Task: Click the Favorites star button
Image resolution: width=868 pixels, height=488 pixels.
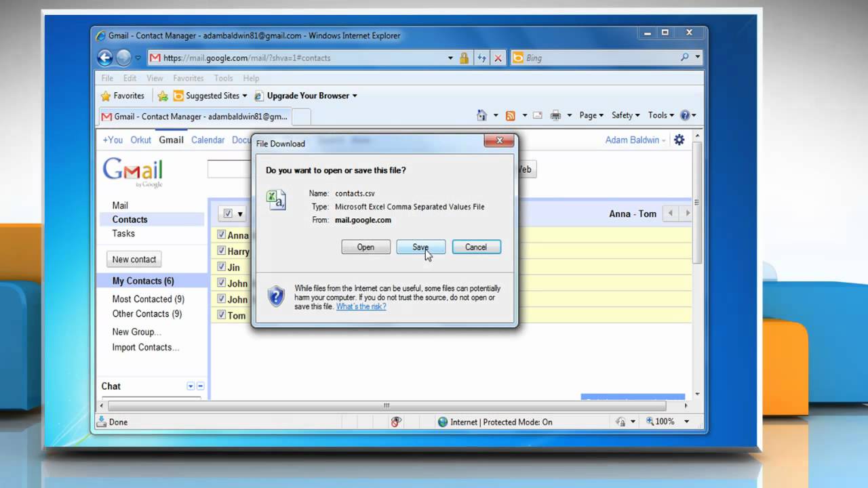Action: [123, 96]
